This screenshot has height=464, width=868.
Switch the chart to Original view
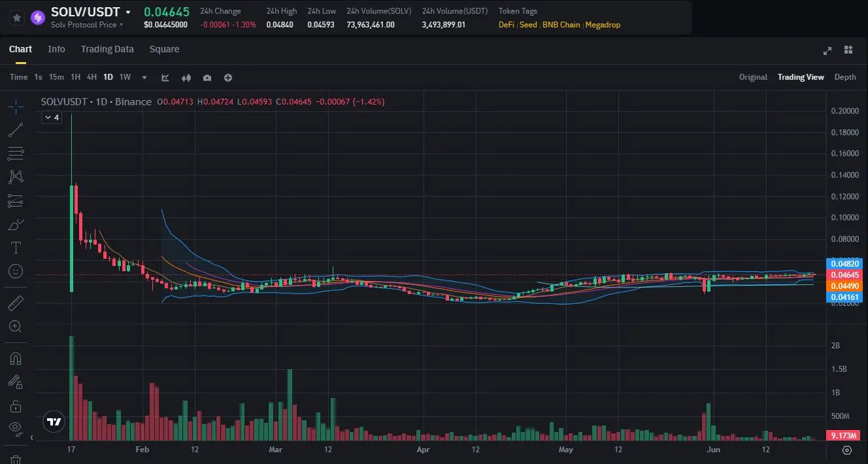tap(753, 77)
